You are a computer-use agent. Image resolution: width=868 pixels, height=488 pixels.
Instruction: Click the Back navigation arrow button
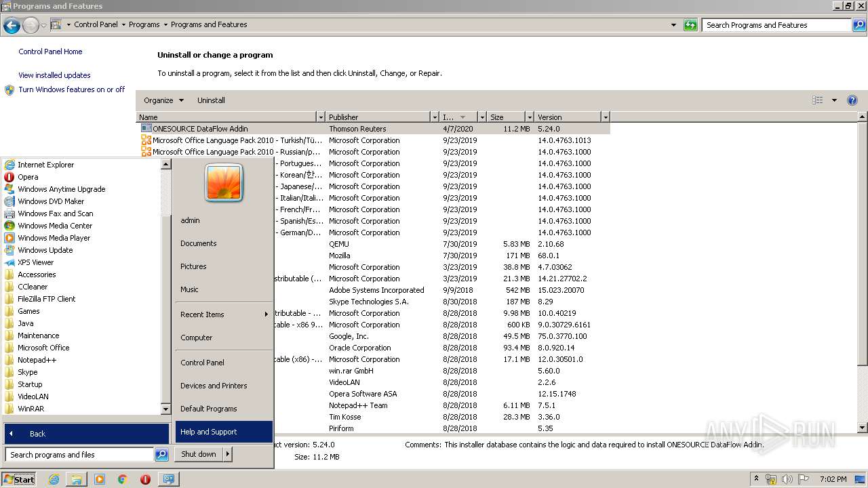click(x=12, y=26)
